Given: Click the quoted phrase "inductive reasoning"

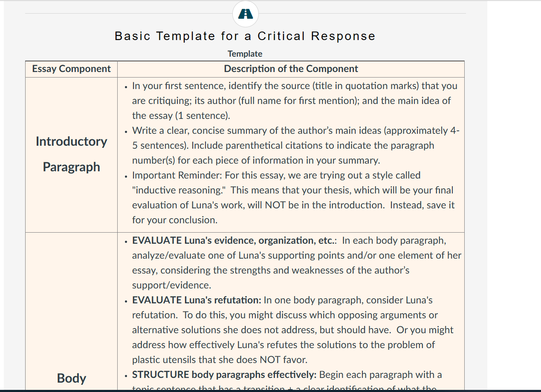Looking at the screenshot, I should click(180, 190).
